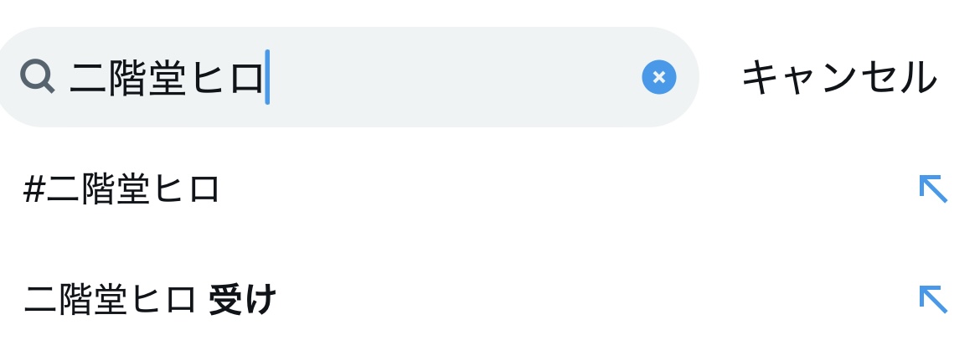Hit the up-left arrow on the 受け row
The height and width of the screenshot is (356, 980).
coord(932,299)
